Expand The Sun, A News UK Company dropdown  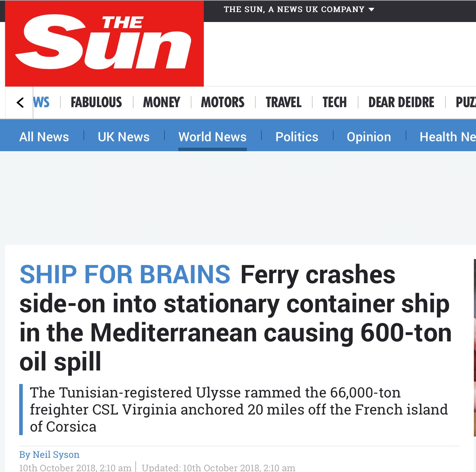point(299,10)
